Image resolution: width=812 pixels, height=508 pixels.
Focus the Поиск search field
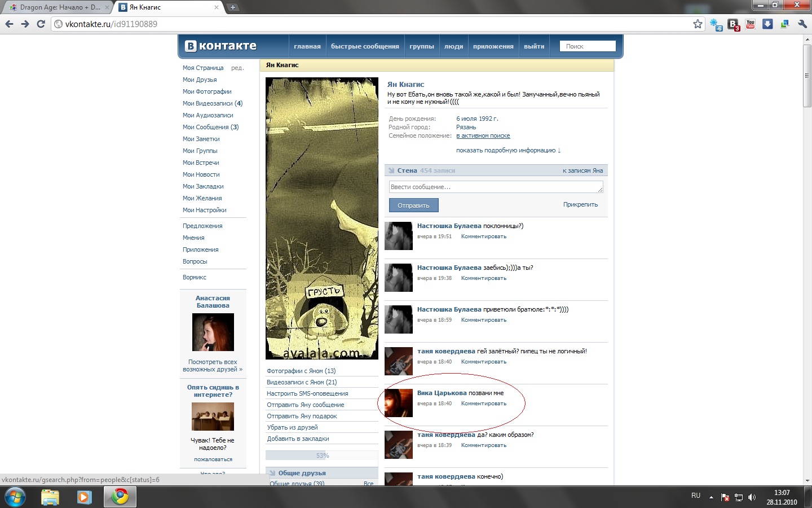coord(588,46)
